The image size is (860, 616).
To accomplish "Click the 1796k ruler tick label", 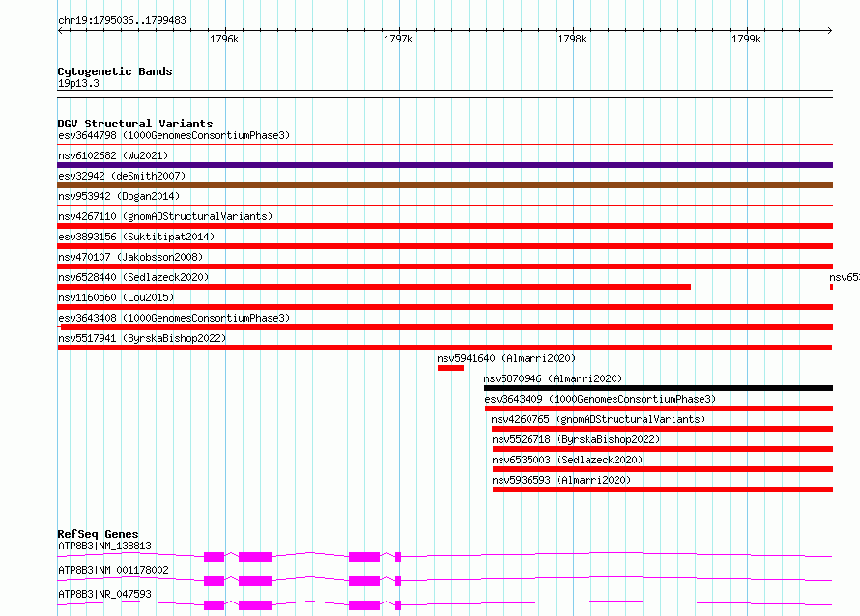I will [x=224, y=39].
